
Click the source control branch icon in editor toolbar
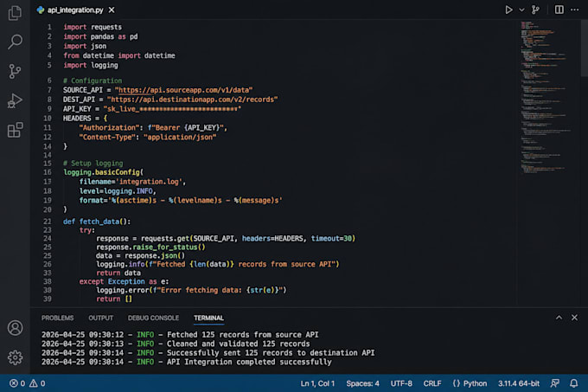coord(535,10)
